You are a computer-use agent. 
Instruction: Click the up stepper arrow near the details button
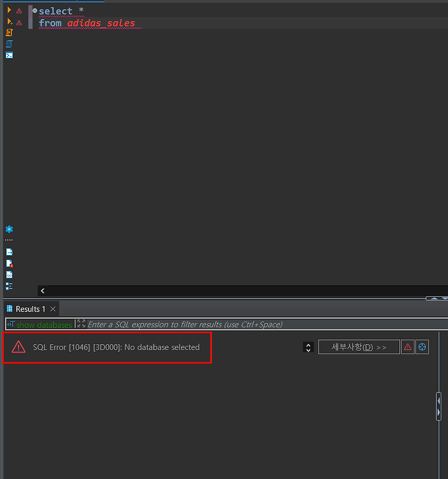tap(307, 343)
